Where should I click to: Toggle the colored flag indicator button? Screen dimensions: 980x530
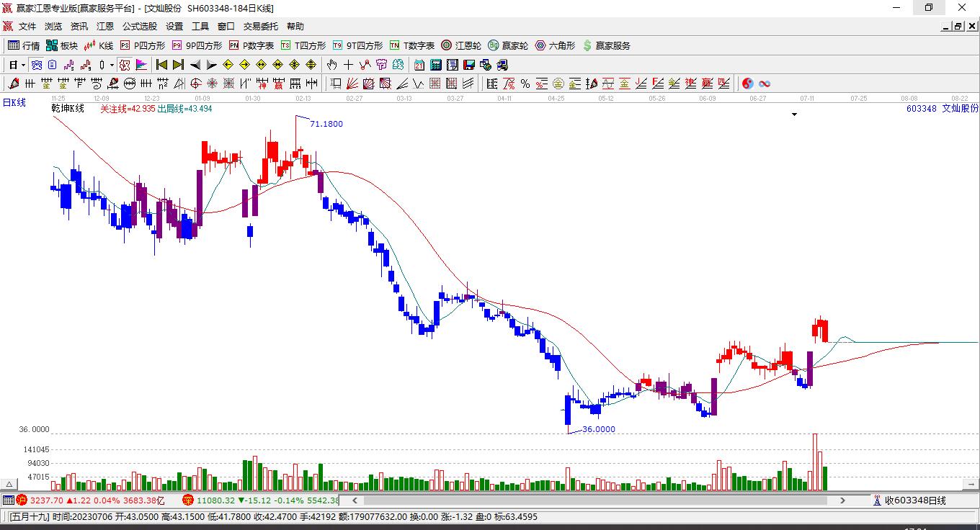tap(141, 65)
